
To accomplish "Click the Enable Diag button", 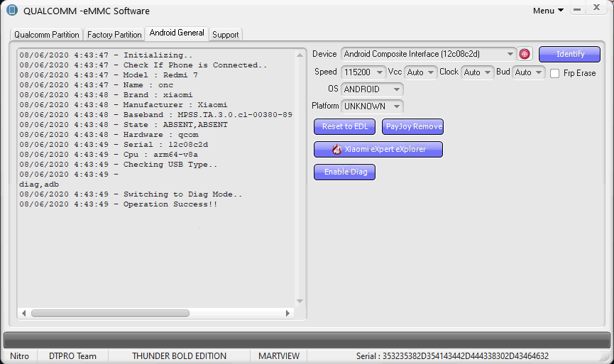I will tap(344, 172).
